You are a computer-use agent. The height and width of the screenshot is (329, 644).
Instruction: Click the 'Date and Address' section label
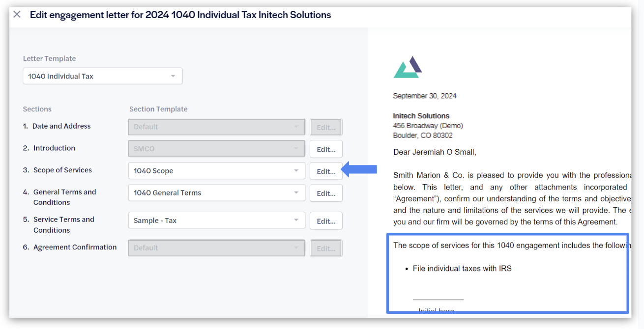[x=61, y=126]
